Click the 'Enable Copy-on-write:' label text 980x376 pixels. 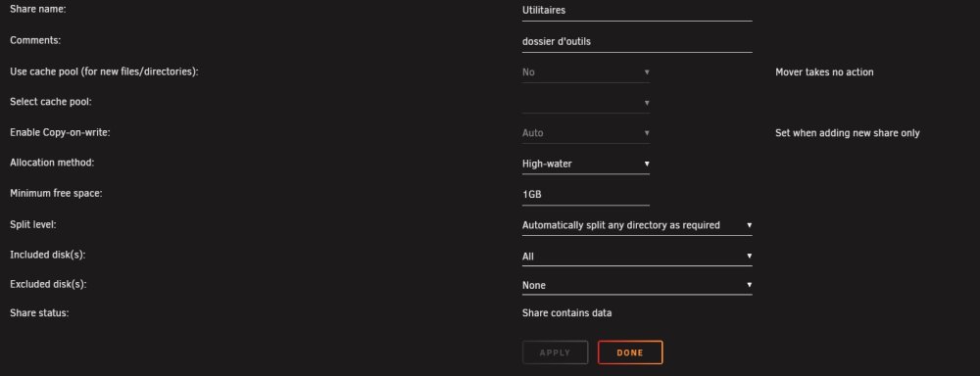coord(60,132)
